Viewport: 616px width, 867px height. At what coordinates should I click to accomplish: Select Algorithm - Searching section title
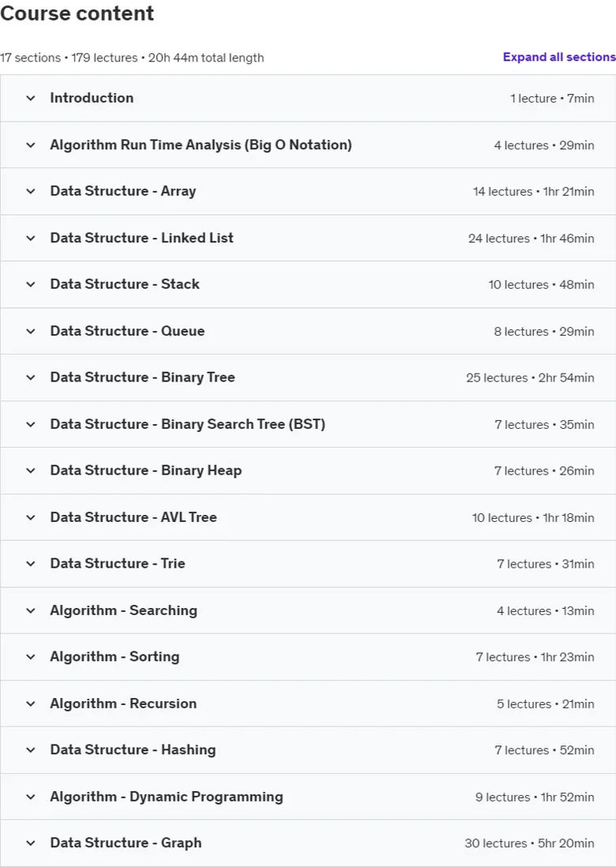pyautogui.click(x=123, y=610)
